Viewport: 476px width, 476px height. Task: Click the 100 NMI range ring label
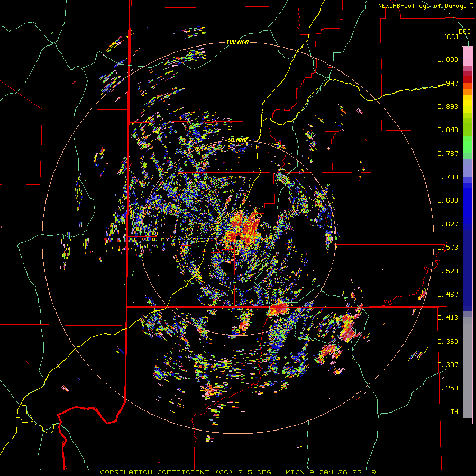[x=237, y=42]
